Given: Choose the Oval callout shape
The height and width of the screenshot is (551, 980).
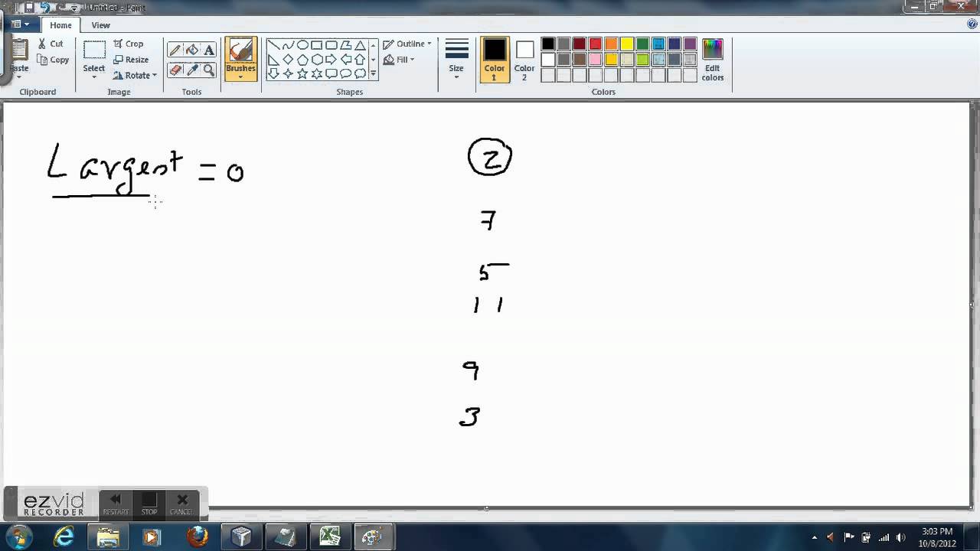Looking at the screenshot, I should (346, 74).
